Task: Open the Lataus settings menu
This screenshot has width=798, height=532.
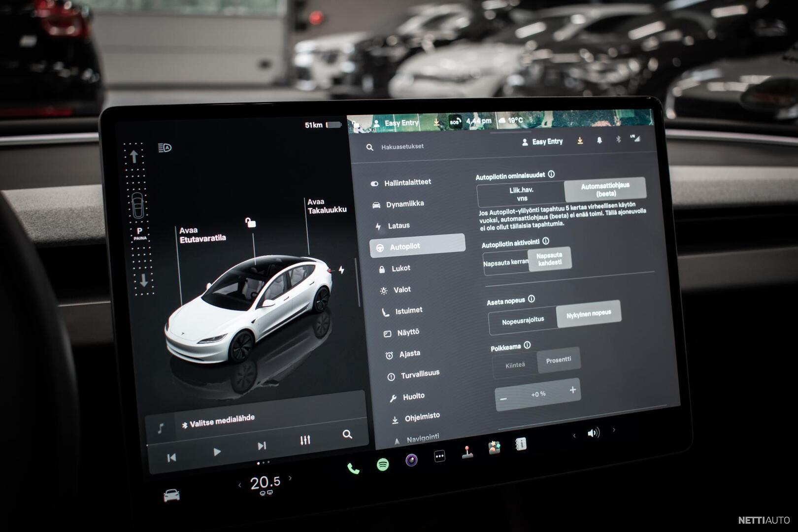Action: point(399,226)
